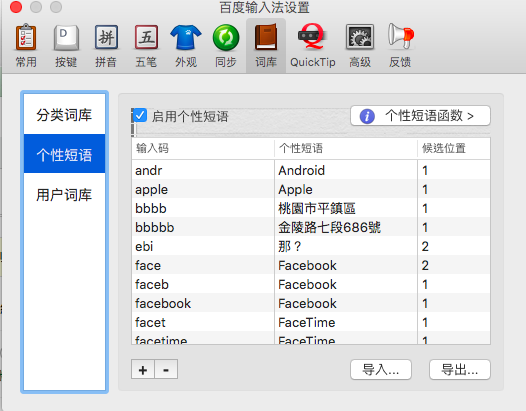Select the apple input code cell

click(x=203, y=190)
